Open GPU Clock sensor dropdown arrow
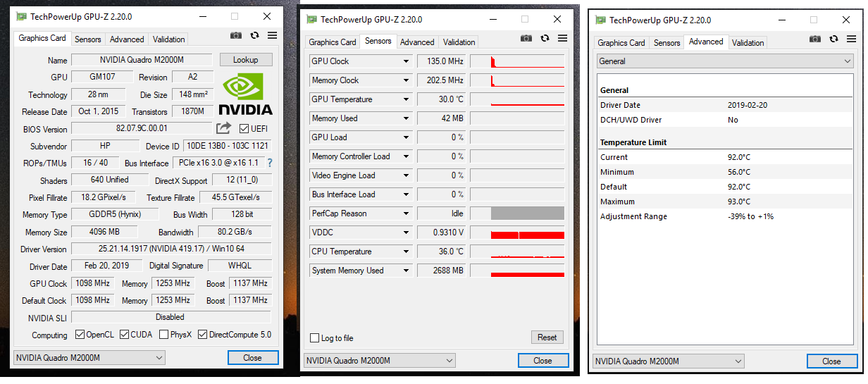This screenshot has height=384, width=868. point(406,61)
